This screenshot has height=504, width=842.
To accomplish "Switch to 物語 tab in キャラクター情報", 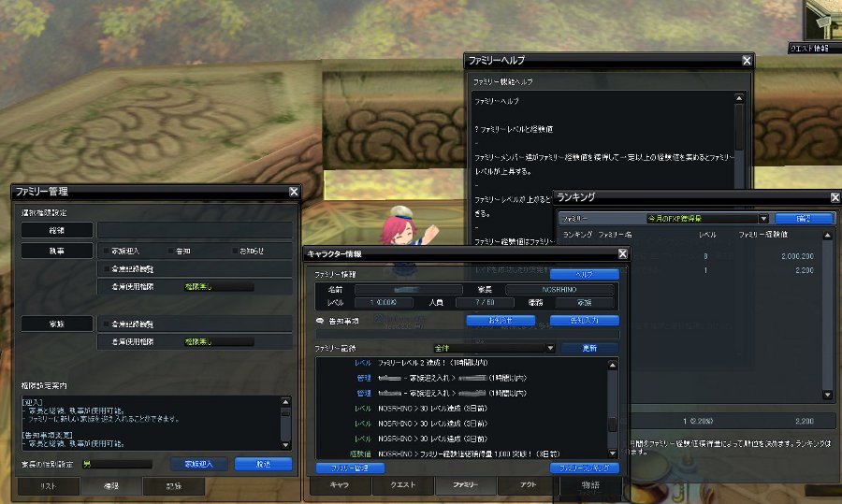I will coord(590,485).
